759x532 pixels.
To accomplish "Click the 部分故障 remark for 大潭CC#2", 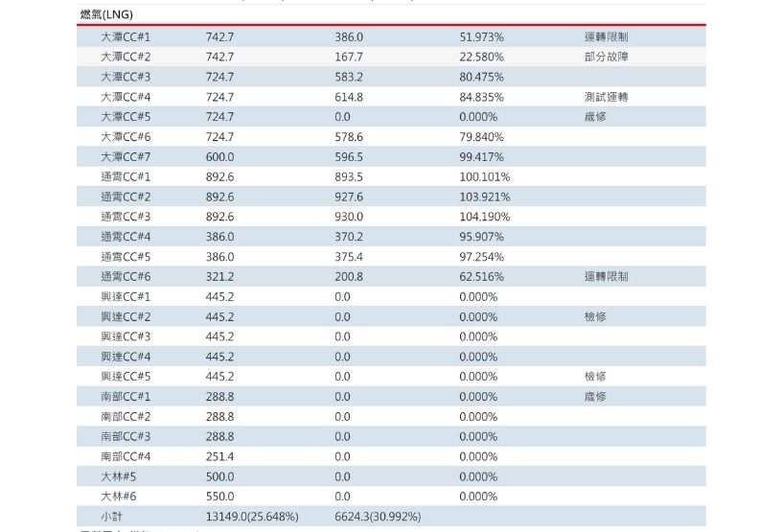I will 606,57.
